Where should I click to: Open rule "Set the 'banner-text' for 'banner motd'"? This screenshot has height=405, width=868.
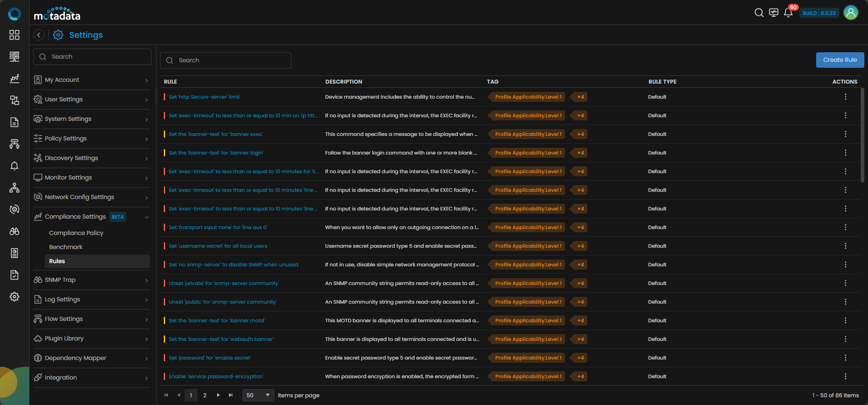pyautogui.click(x=217, y=320)
